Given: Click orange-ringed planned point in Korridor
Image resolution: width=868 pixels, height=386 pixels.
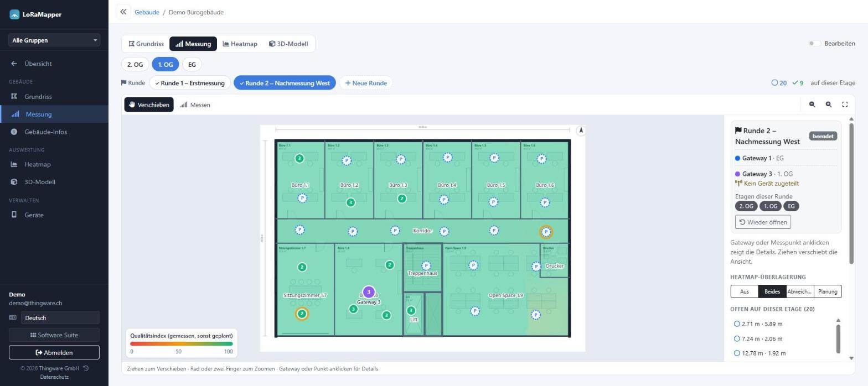Looking at the screenshot, I should (546, 232).
